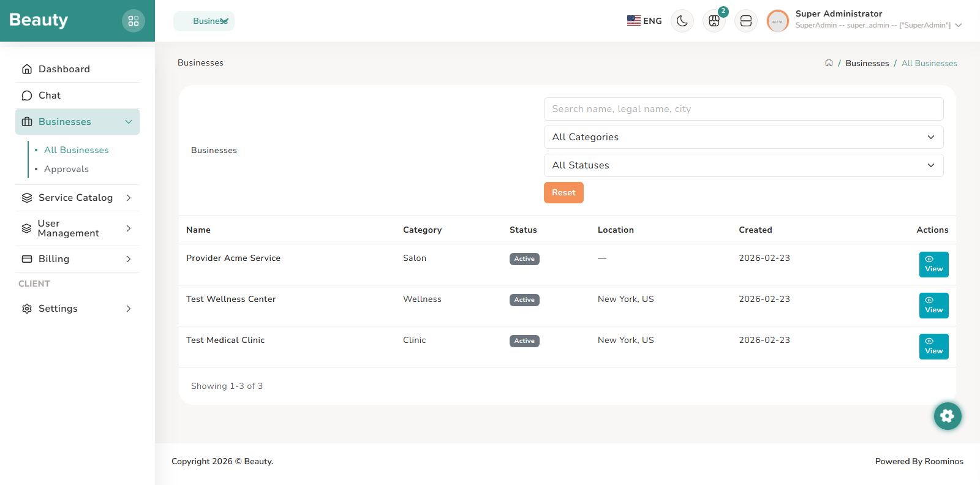Click the Dashboard home icon in sidebar
Screen dimensions: 980x485
[27, 69]
